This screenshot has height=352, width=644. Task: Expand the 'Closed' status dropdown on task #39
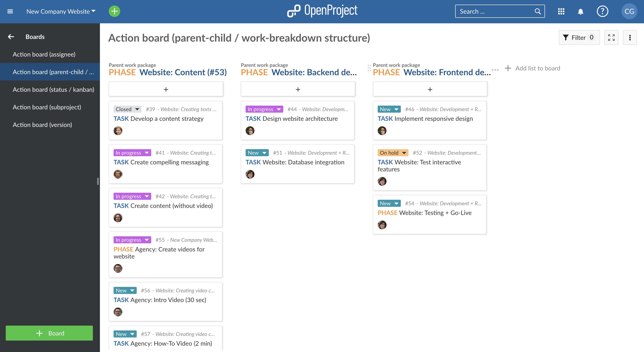pos(137,109)
